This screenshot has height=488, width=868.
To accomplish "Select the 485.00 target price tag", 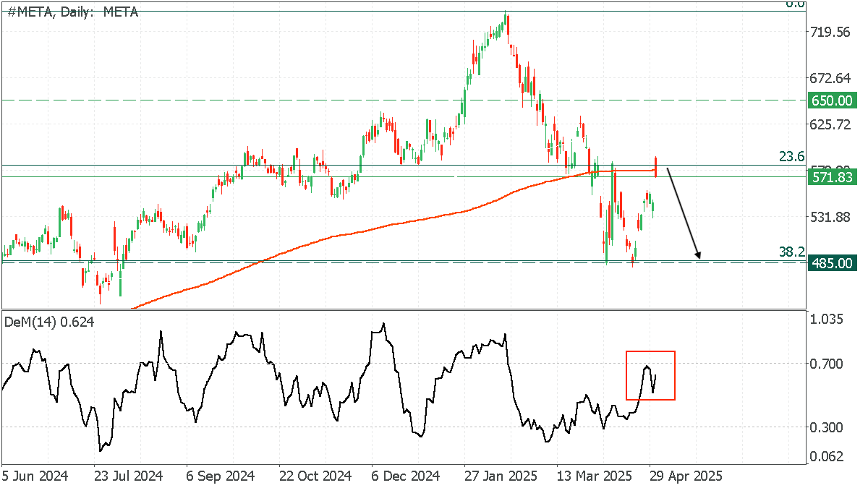I will point(832,263).
